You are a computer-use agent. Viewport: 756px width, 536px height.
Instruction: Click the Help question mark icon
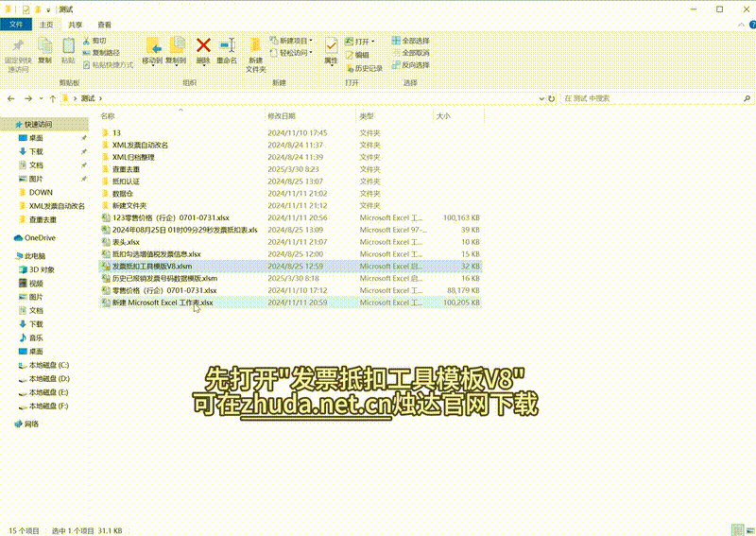coord(752,25)
